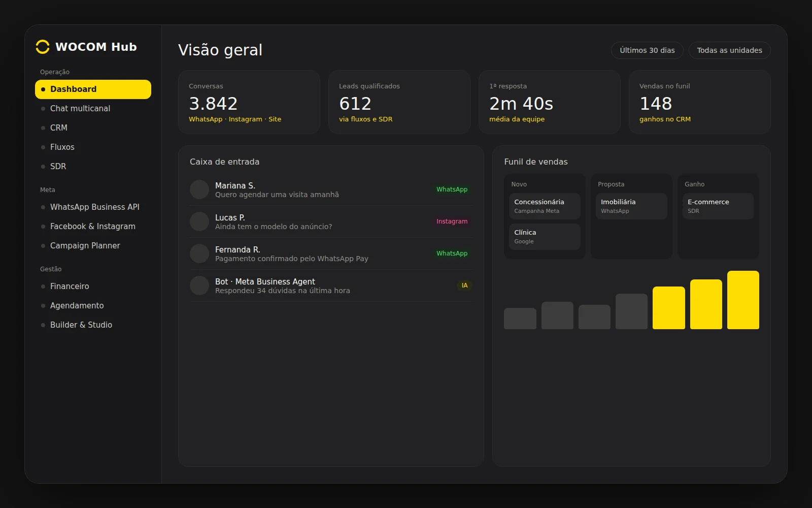Click the Instagram tag on Lucas's message
The width and height of the screenshot is (812, 508).
(452, 221)
